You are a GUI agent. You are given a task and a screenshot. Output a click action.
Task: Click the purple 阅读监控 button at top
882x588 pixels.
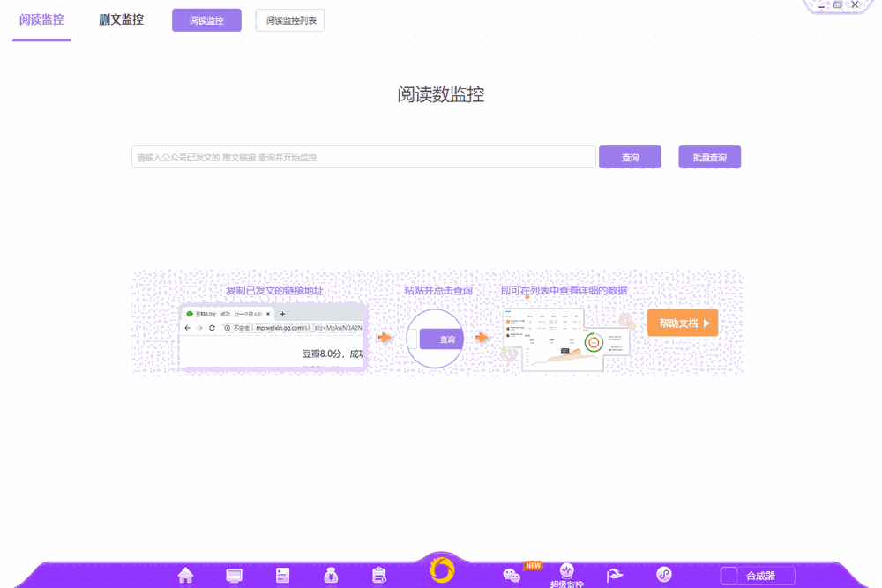206,19
